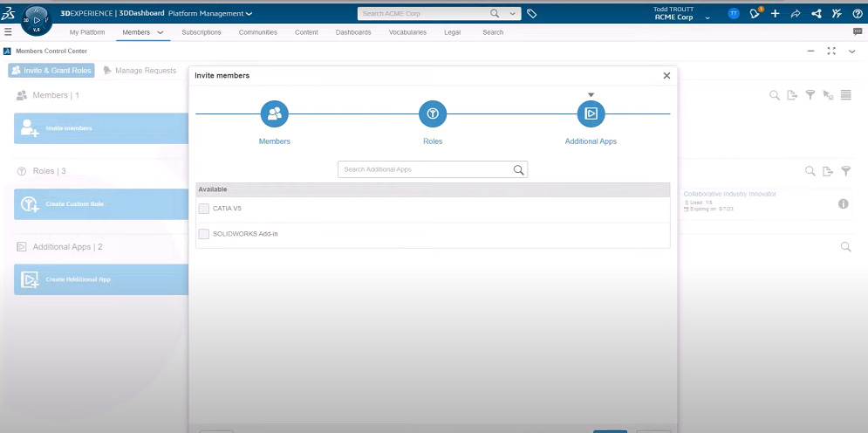The height and width of the screenshot is (433, 868).
Task: Toggle the hamburger menu icon
Action: coord(8,32)
